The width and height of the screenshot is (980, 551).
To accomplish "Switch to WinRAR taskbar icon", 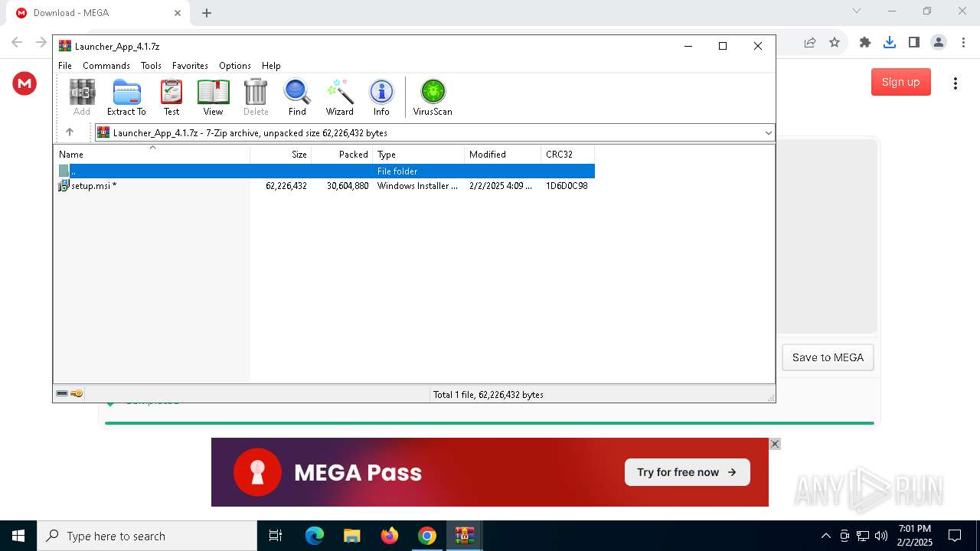I will click(464, 536).
